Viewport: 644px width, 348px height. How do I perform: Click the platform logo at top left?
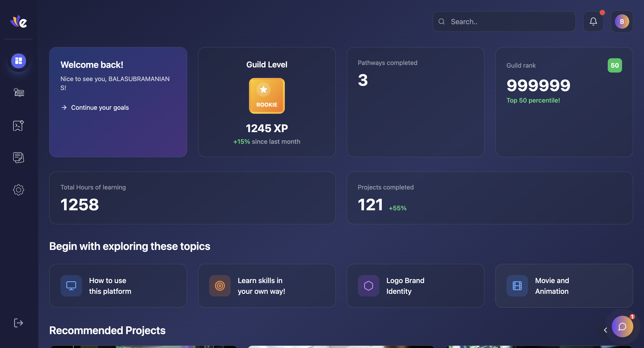pyautogui.click(x=19, y=21)
